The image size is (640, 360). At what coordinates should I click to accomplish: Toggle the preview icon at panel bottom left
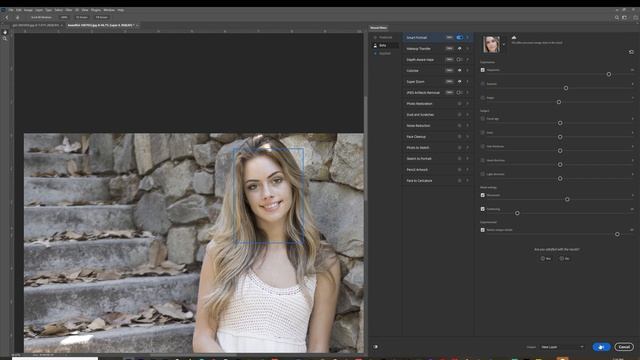coord(375,347)
